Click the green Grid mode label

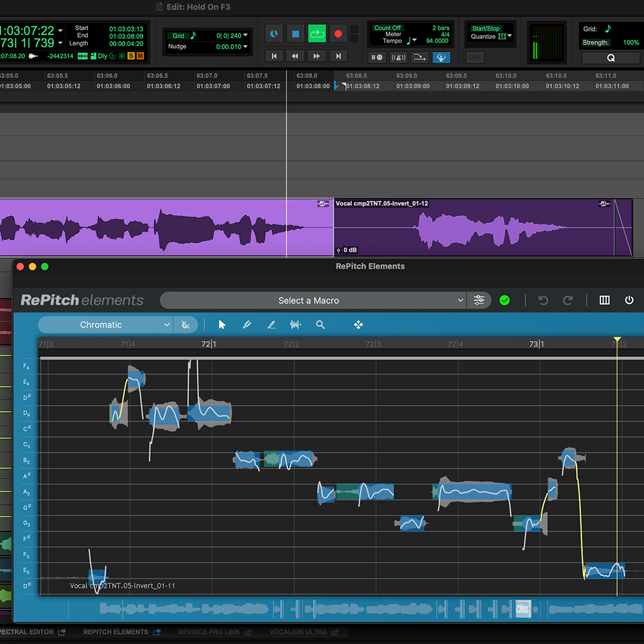pyautogui.click(x=178, y=36)
